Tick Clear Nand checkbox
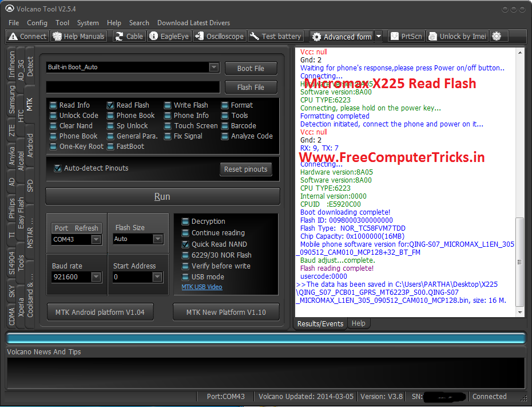This screenshot has height=407, width=532. click(x=53, y=126)
